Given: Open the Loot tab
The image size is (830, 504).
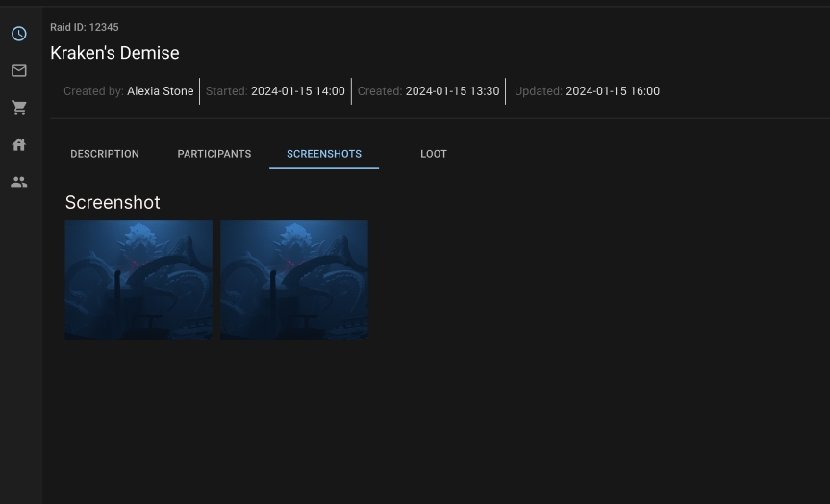Looking at the screenshot, I should [x=434, y=154].
